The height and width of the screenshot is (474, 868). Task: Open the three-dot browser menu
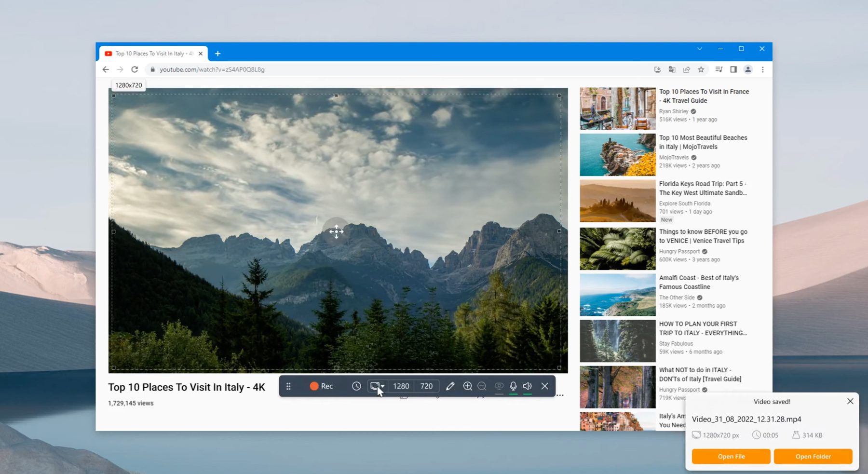(x=762, y=69)
